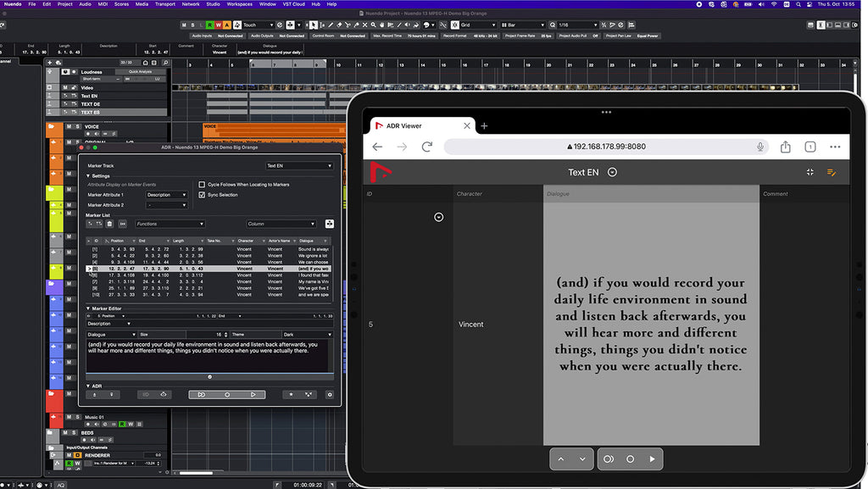
Task: Click the ADR review play button in Nuendo panel
Action: [x=253, y=394]
